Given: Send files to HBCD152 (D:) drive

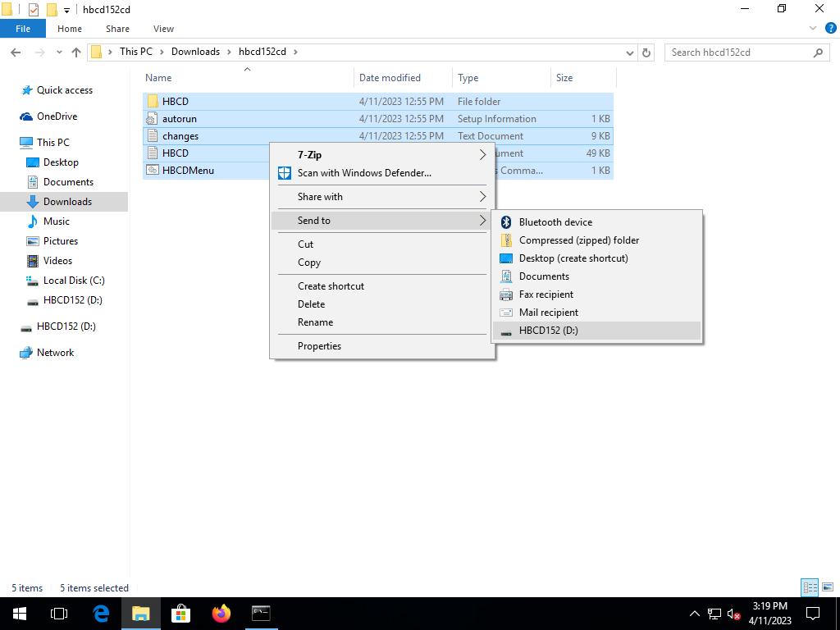Looking at the screenshot, I should [x=548, y=331].
